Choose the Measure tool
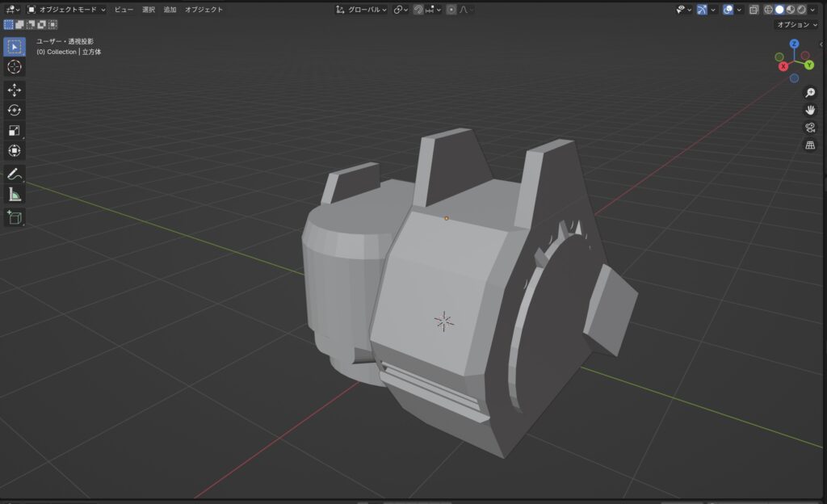The image size is (827, 504). 15,194
